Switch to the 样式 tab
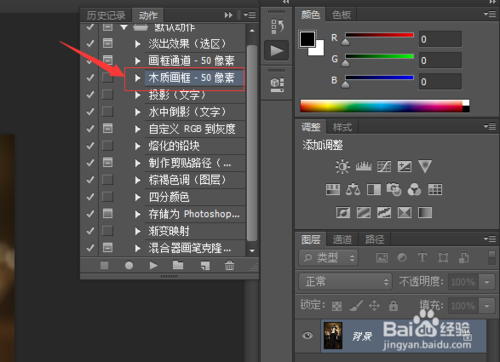This screenshot has width=500, height=362. [342, 127]
